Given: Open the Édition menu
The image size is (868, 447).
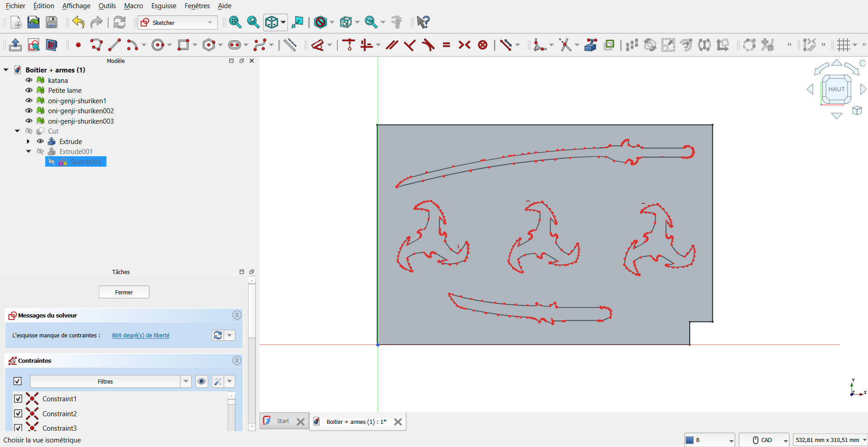Looking at the screenshot, I should click(x=43, y=6).
